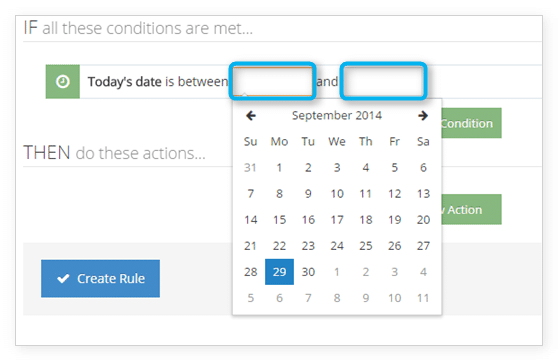Image resolution: width=558 pixels, height=361 pixels.
Task: Click the checkmark on Create Rule
Action: click(x=63, y=278)
